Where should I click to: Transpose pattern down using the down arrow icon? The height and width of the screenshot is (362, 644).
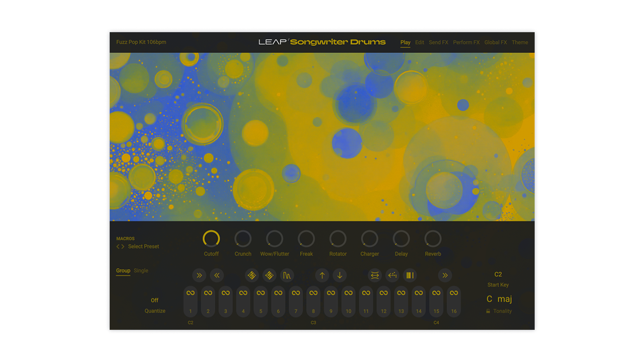(340, 275)
